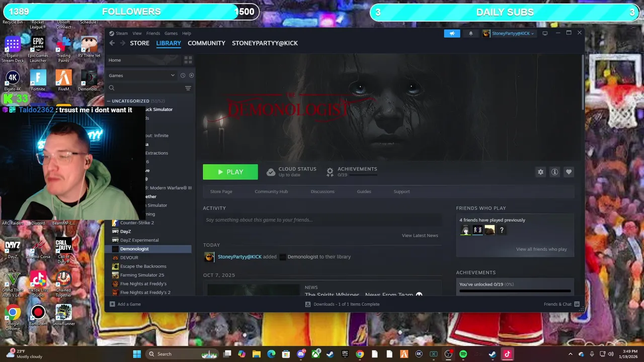The width and height of the screenshot is (644, 362).
Task: Open the Store Page link
Action: click(x=221, y=192)
